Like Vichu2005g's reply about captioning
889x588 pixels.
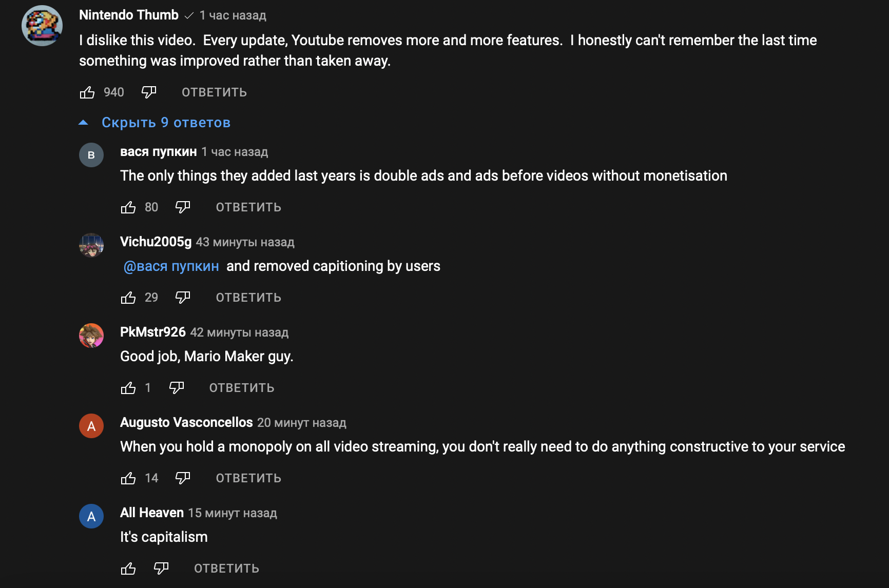coord(128,298)
